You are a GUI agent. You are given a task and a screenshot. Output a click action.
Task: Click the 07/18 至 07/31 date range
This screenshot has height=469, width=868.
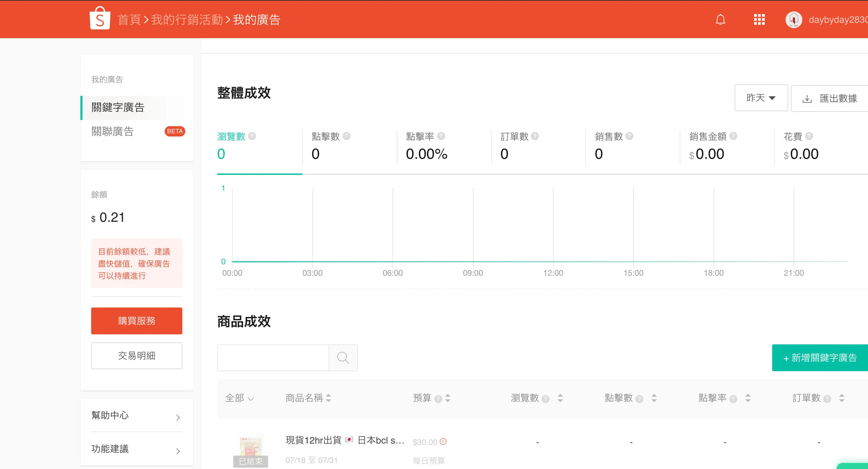[311, 460]
